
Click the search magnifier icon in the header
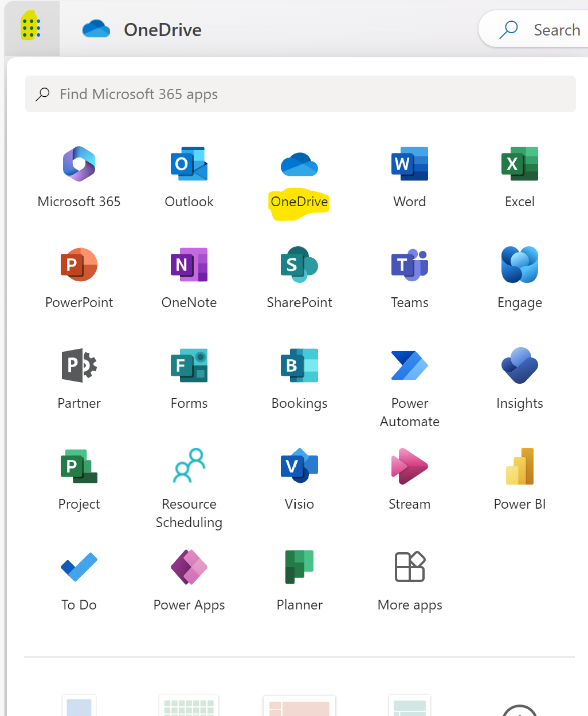(508, 29)
